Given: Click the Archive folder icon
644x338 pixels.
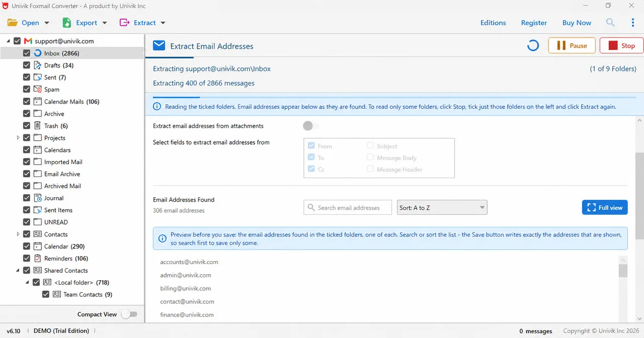Looking at the screenshot, I should tap(38, 114).
